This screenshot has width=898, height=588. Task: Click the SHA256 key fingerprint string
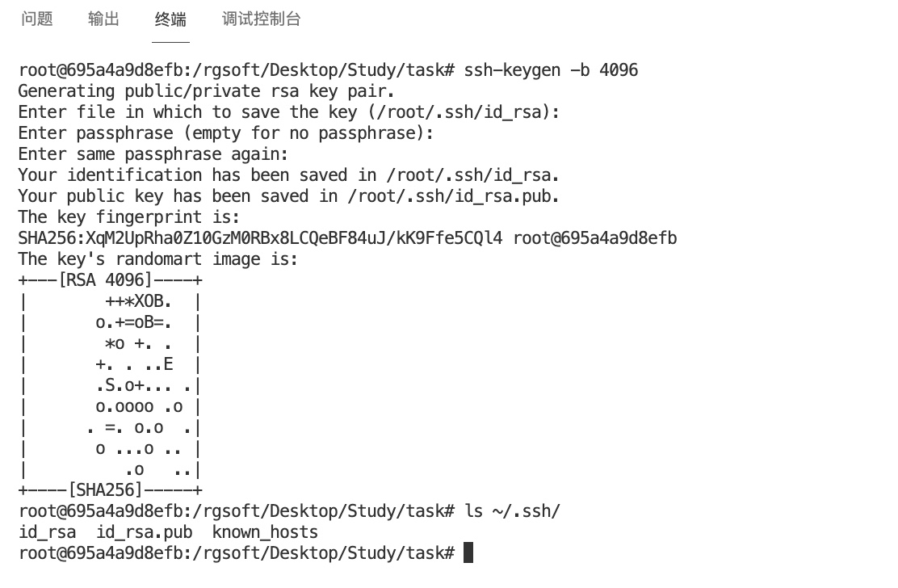point(260,238)
